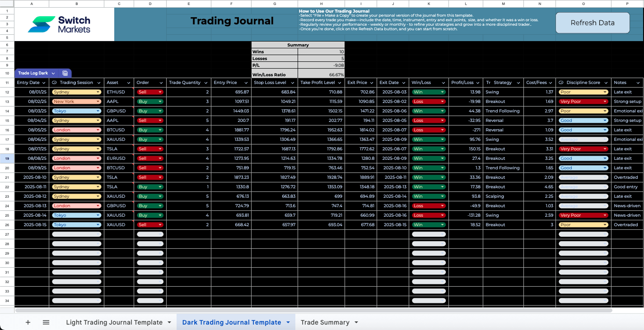644x330 pixels.
Task: Open the Very Poor dropdown for the AAPL Buy trade
Action: click(583, 102)
